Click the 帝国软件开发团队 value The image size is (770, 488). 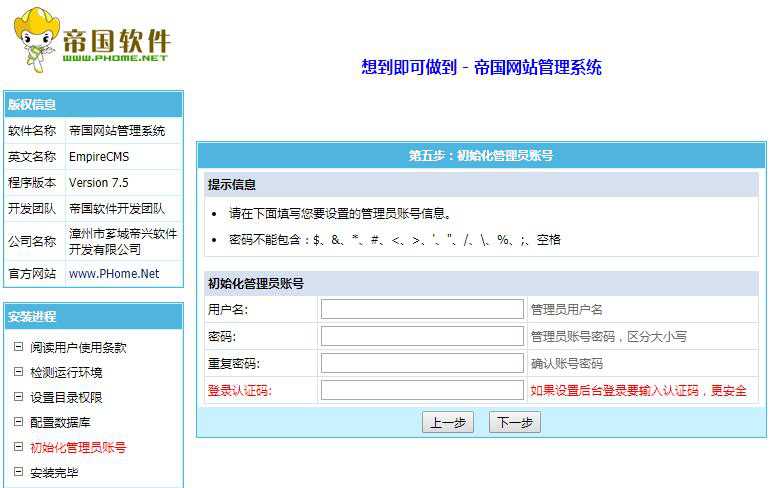pyautogui.click(x=117, y=209)
